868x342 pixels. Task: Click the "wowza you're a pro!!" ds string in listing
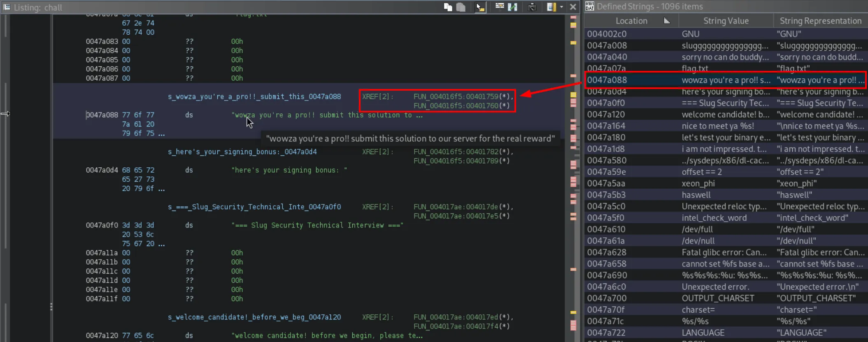click(327, 115)
